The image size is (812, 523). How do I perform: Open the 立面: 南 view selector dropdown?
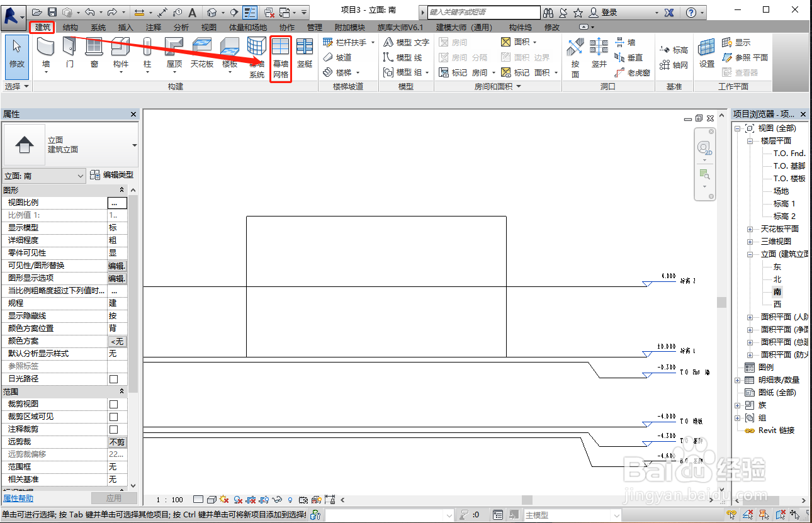pos(80,176)
